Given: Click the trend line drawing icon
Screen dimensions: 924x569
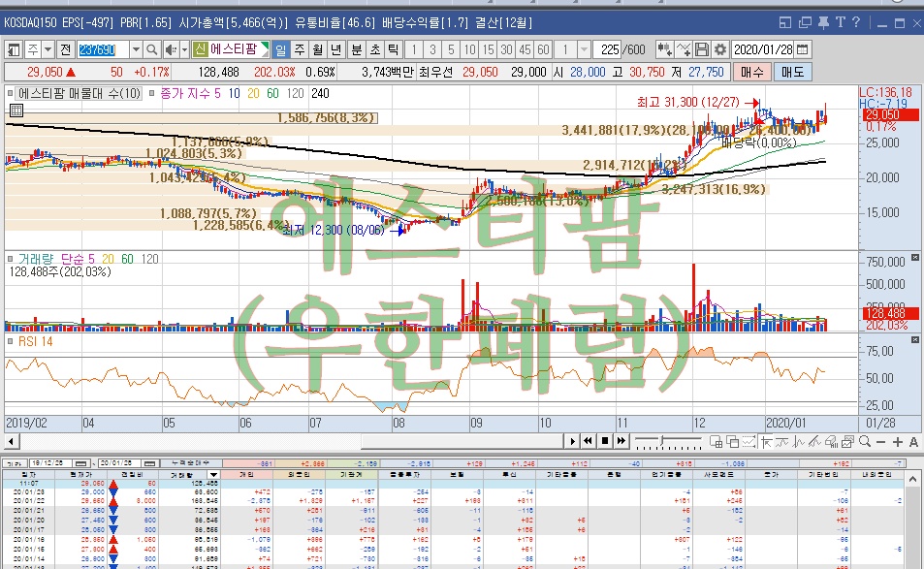Looking at the screenshot, I should 815,442.
